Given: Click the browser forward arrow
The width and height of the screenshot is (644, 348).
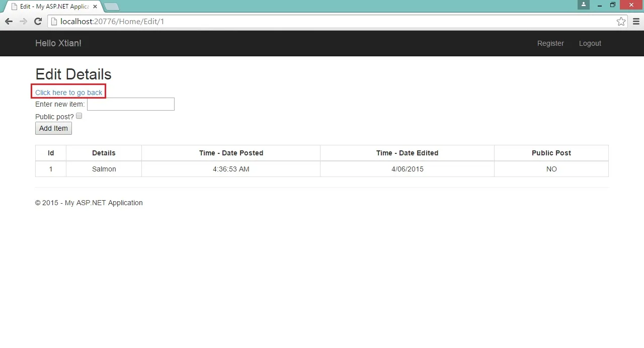Looking at the screenshot, I should tap(23, 21).
